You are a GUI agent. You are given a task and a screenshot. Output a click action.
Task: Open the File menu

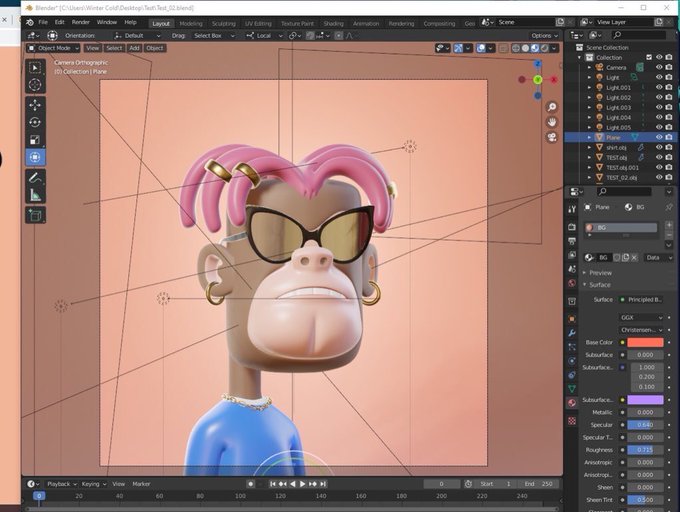43,22
